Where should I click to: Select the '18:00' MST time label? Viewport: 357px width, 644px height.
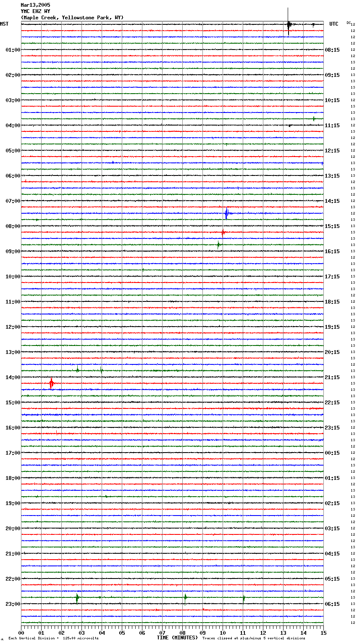[x=13, y=478]
